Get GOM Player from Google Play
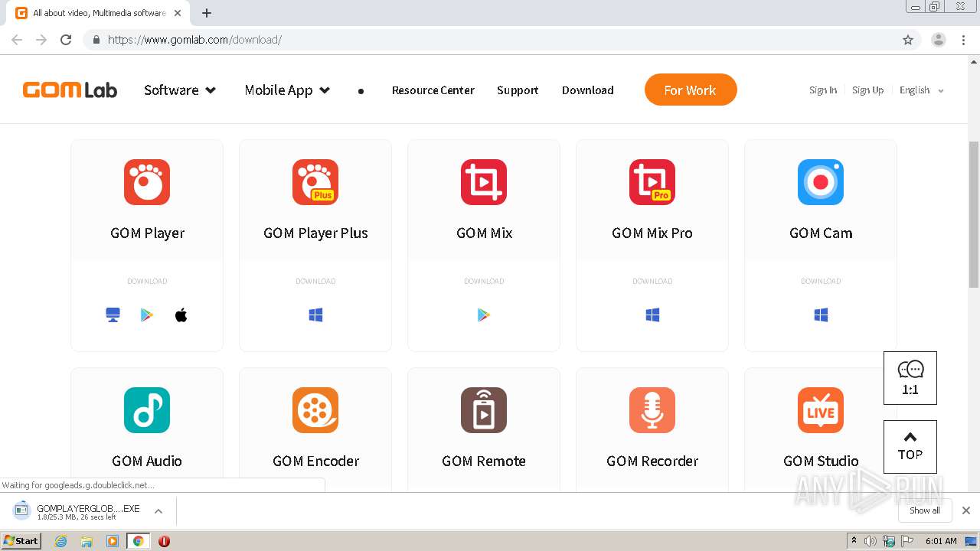 (147, 315)
